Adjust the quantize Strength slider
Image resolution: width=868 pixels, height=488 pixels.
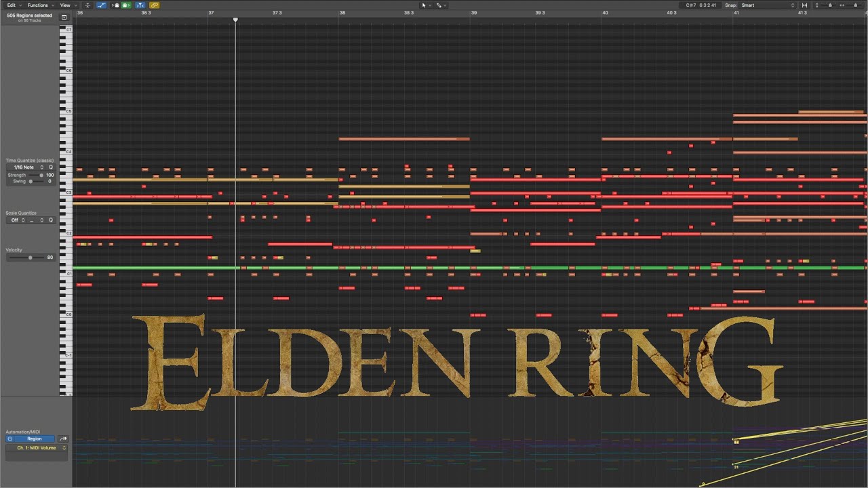click(36, 176)
